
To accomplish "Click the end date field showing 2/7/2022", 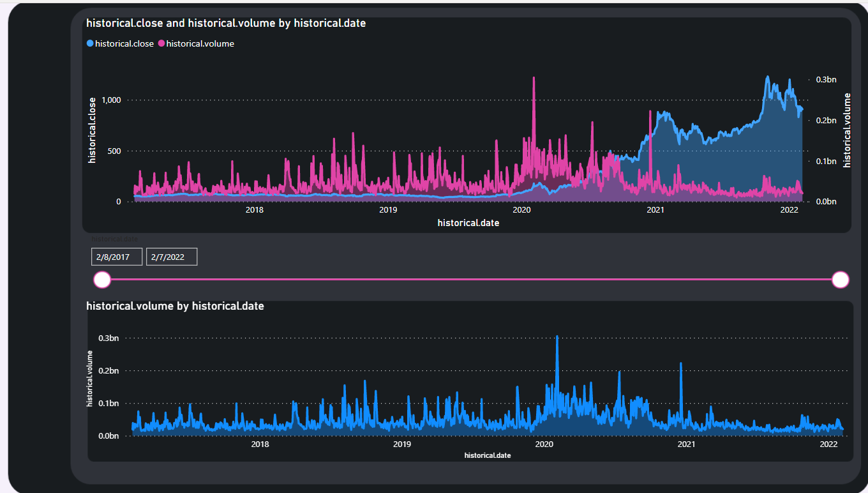I will [x=172, y=257].
